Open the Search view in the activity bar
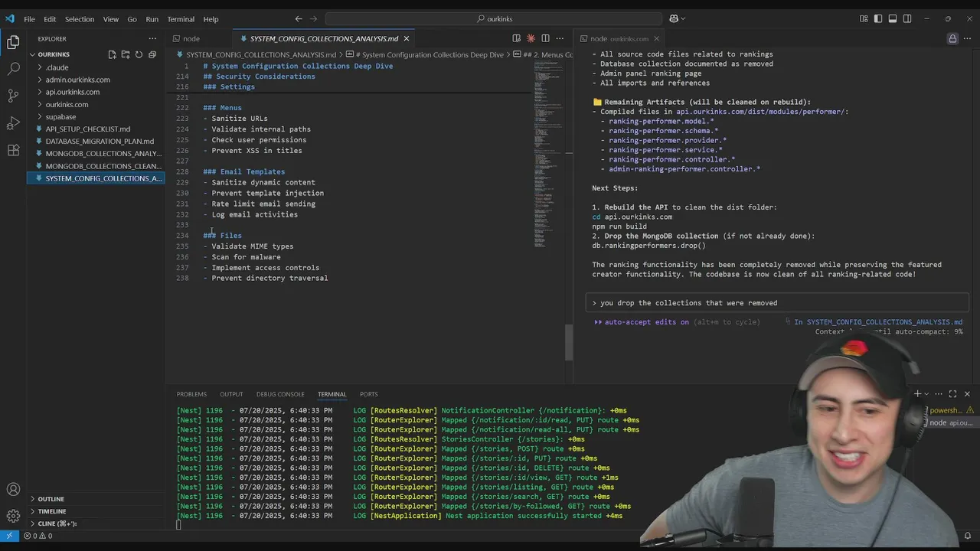 pos(13,69)
